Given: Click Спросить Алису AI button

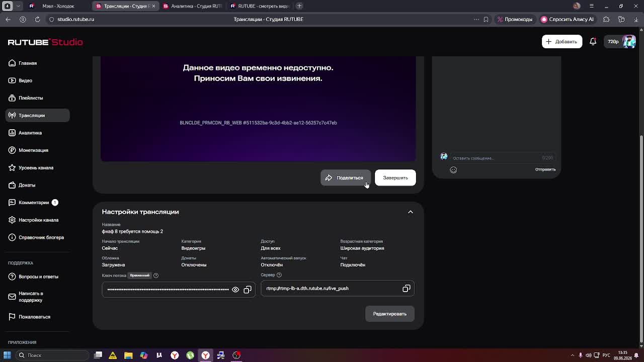Looking at the screenshot, I should (x=568, y=19).
